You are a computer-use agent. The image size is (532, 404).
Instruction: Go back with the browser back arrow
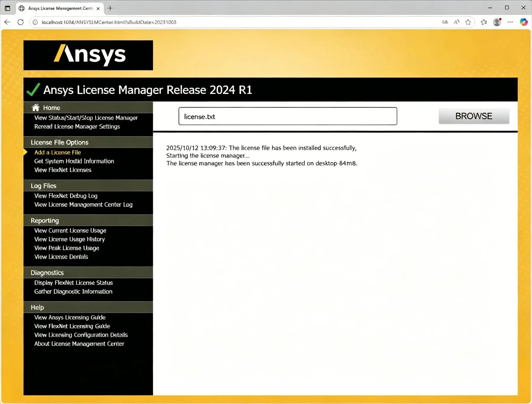click(x=7, y=22)
